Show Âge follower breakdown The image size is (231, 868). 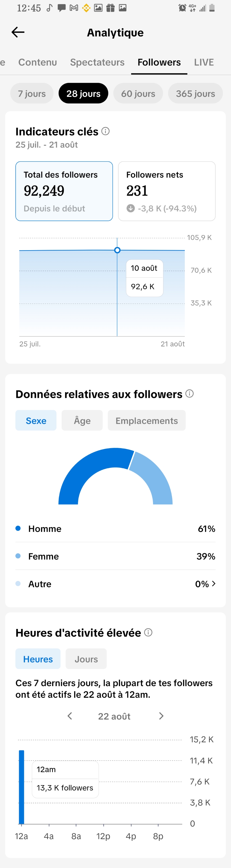point(82,420)
